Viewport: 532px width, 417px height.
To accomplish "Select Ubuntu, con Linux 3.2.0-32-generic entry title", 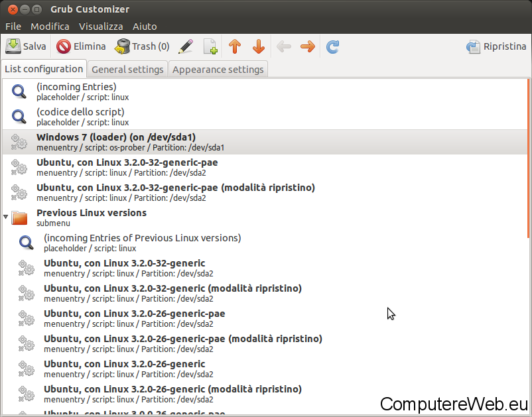I will [125, 263].
